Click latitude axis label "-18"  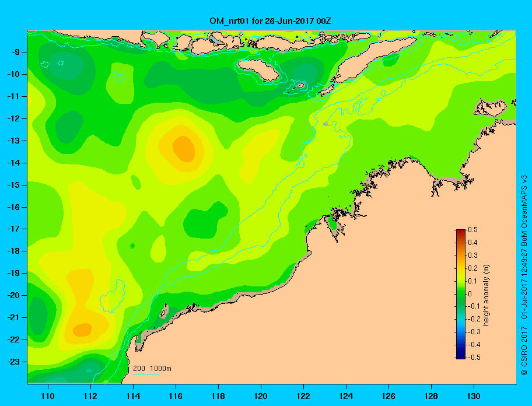click(15, 251)
